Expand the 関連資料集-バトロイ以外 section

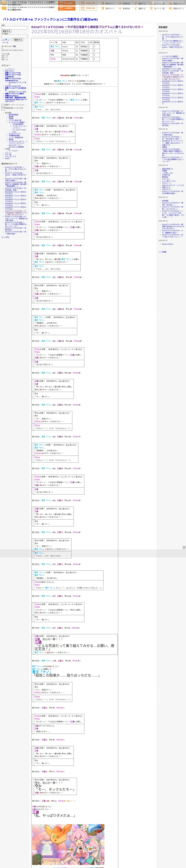click(x=3, y=109)
